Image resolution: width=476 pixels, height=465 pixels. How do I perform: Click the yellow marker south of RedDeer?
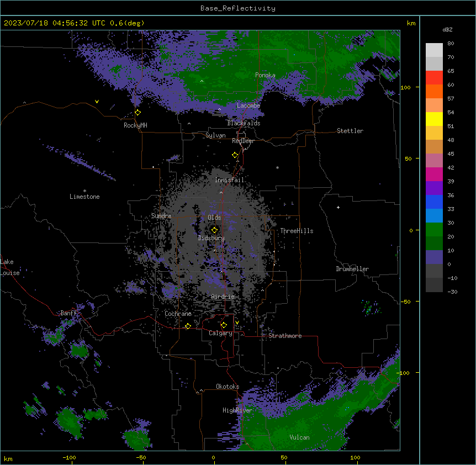tap(235, 155)
